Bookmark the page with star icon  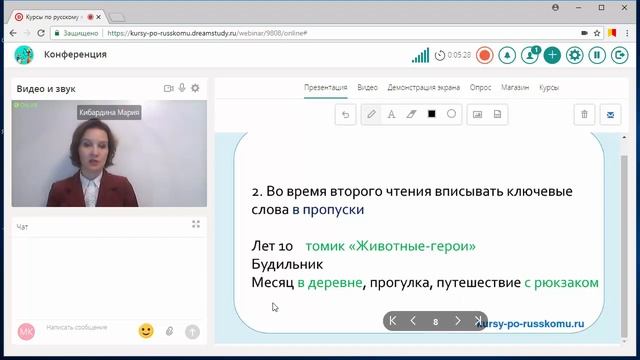click(597, 33)
